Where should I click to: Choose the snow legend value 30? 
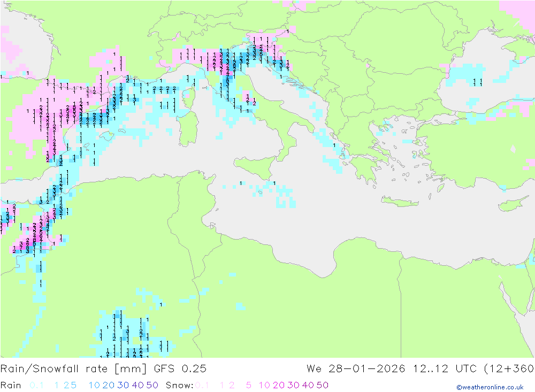[293, 385]
